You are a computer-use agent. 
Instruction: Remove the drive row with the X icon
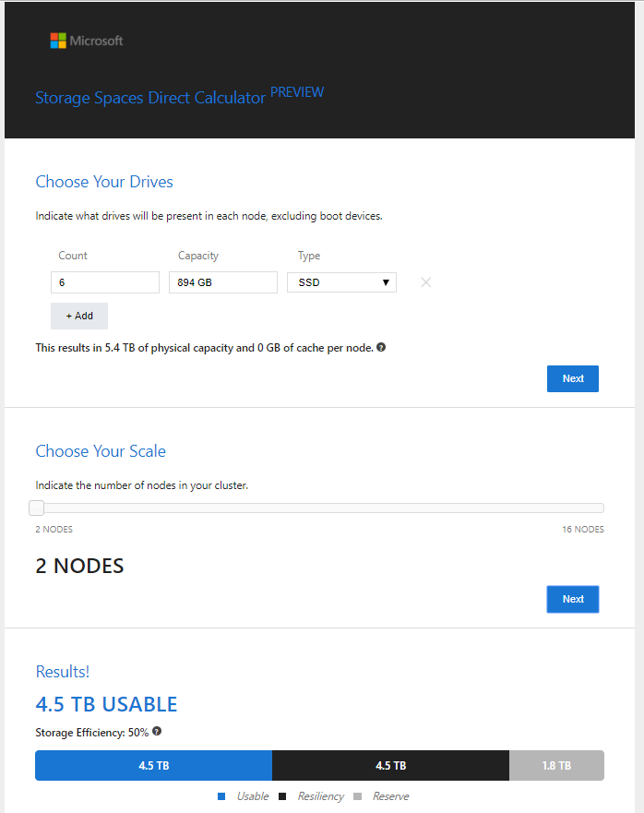[x=425, y=282]
